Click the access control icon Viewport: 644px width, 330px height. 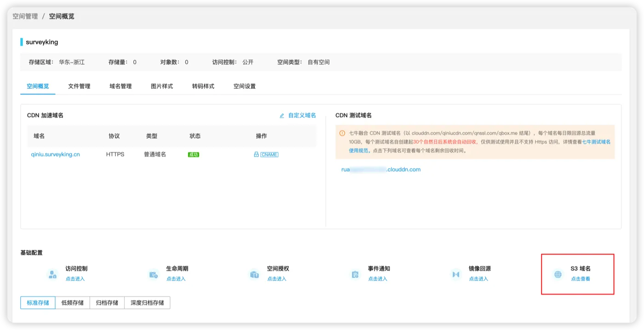tap(52, 275)
